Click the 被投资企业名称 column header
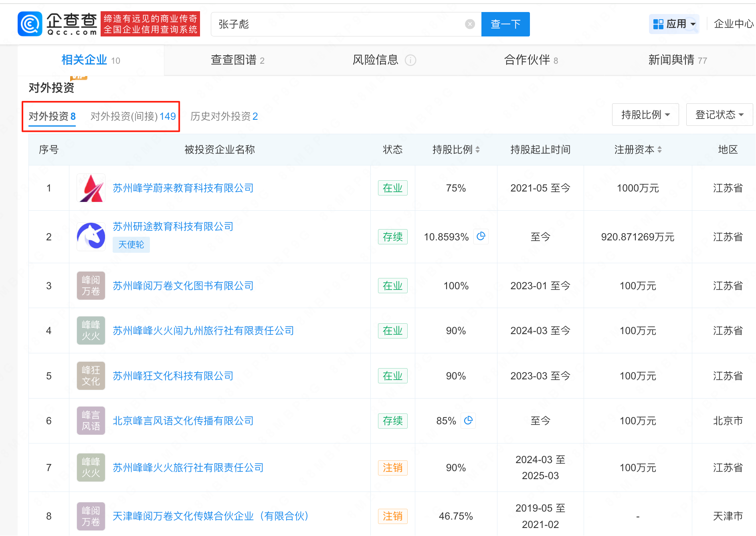 point(220,149)
